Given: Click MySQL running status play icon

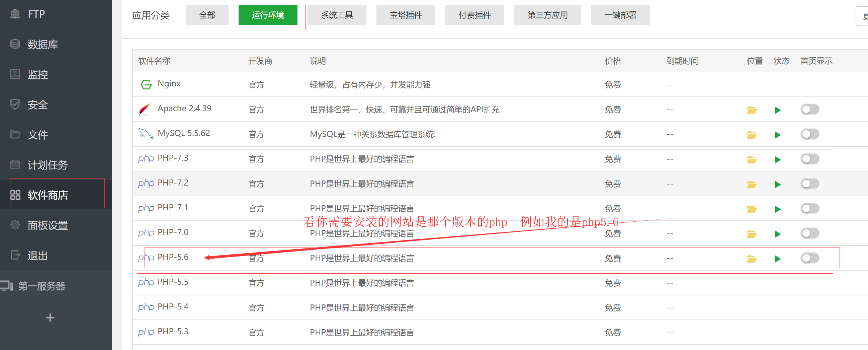Looking at the screenshot, I should (778, 135).
